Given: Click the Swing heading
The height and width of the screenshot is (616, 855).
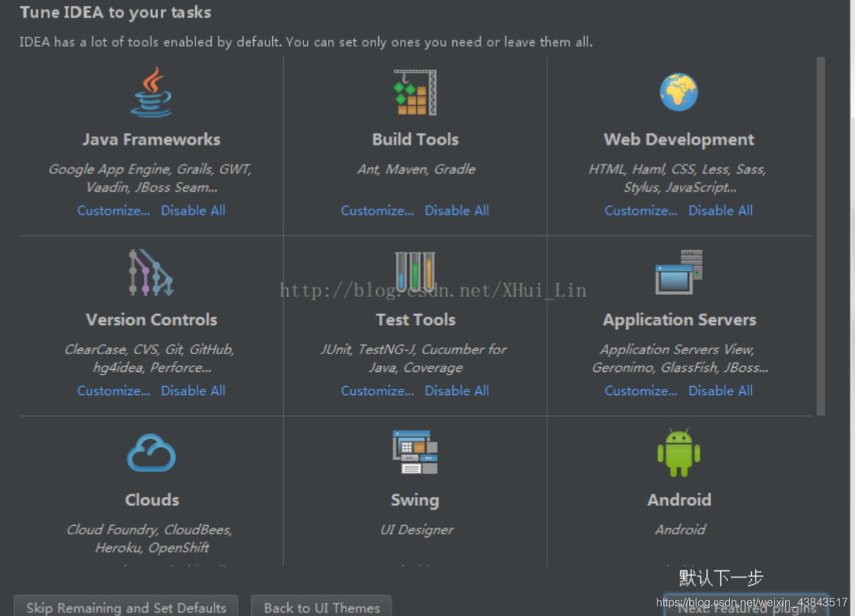Looking at the screenshot, I should tap(415, 500).
